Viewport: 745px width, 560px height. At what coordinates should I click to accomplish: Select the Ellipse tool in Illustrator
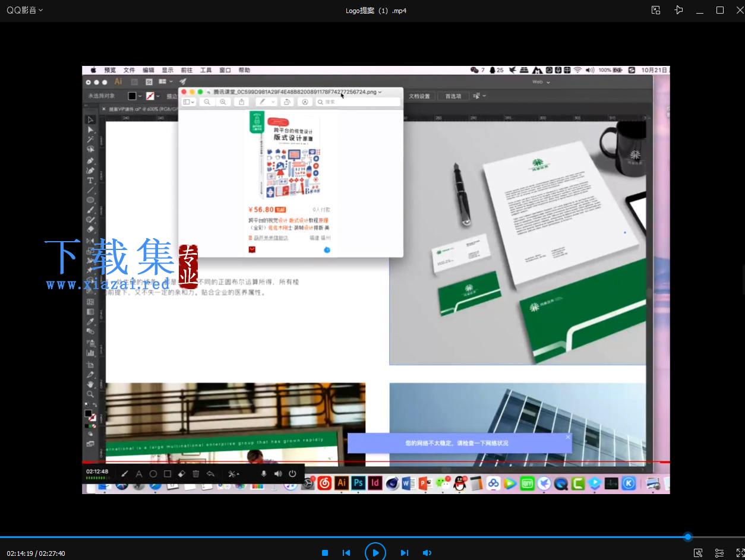[x=90, y=200]
